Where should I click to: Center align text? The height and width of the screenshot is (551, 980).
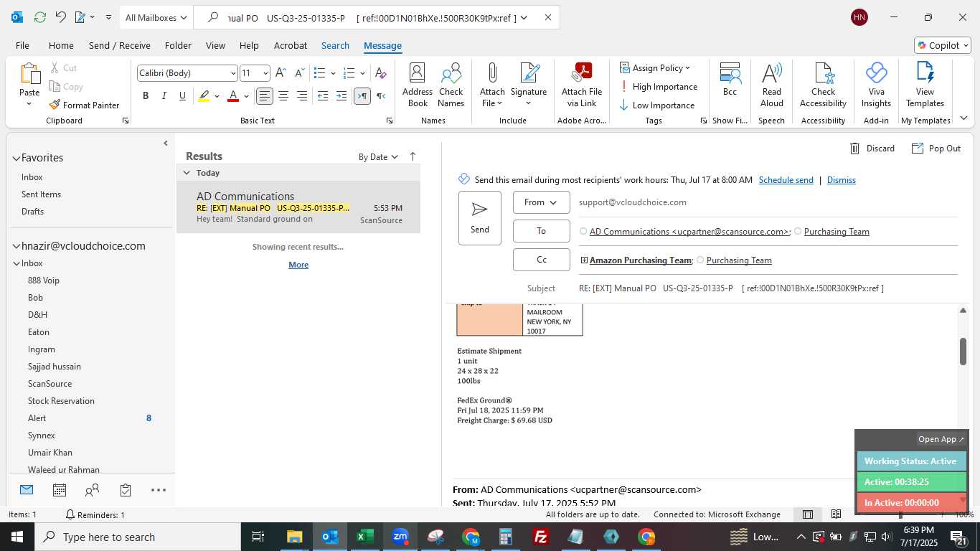(283, 95)
